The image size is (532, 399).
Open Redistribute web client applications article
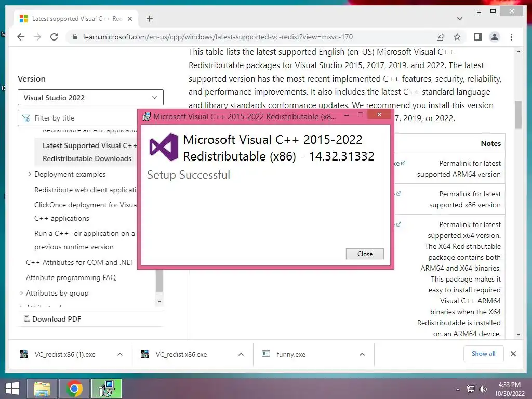click(x=86, y=190)
